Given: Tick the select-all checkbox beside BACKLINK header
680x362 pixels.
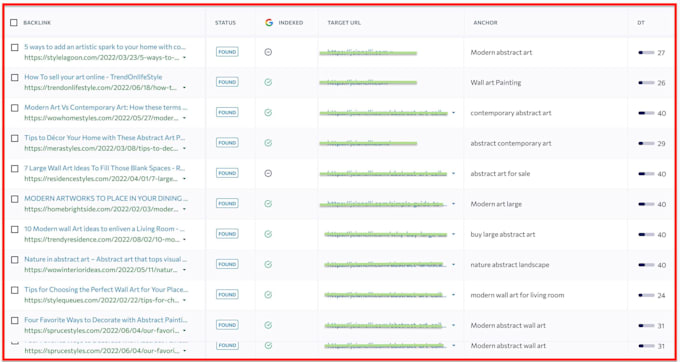Looking at the screenshot, I should [14, 23].
